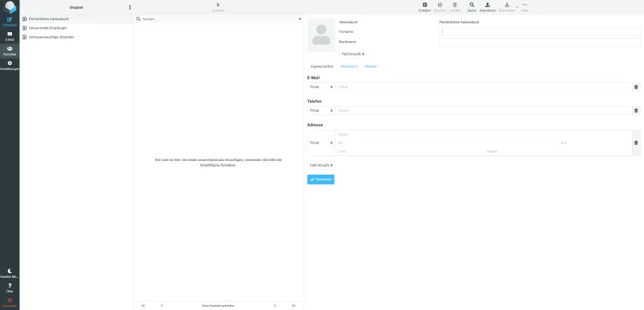Image resolution: width=644 pixels, height=310 pixels.
Task: Switch to the Persönlich tab
Action: click(x=349, y=66)
